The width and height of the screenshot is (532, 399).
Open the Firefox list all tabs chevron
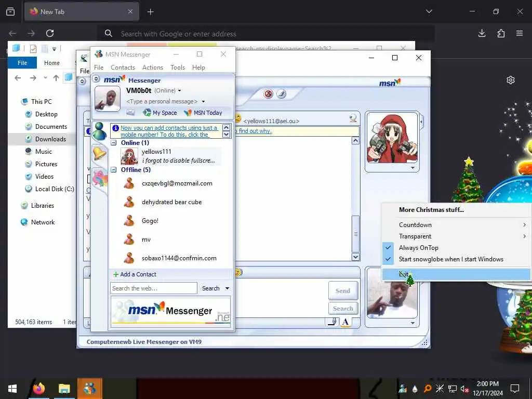429,11
